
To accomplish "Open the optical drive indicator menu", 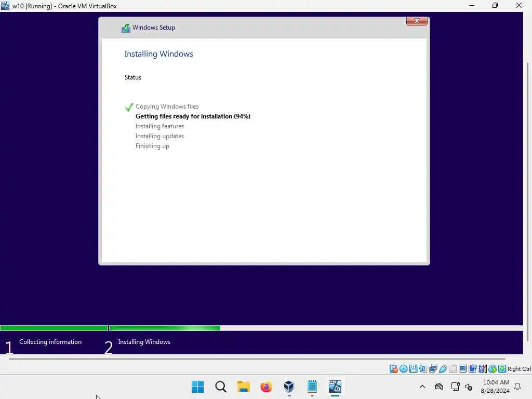I will pyautogui.click(x=403, y=369).
